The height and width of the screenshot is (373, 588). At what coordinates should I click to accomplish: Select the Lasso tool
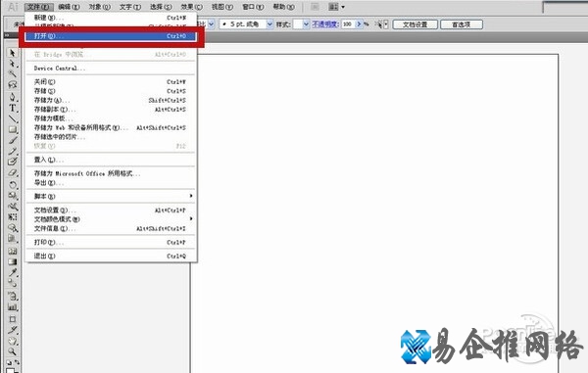[x=13, y=84]
